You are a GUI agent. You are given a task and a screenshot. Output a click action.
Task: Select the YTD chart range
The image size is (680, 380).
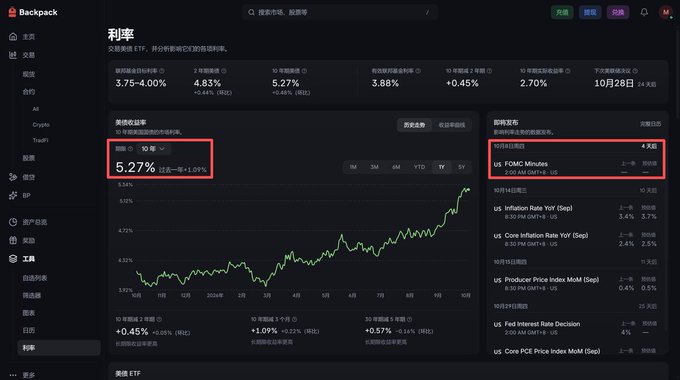(419, 167)
